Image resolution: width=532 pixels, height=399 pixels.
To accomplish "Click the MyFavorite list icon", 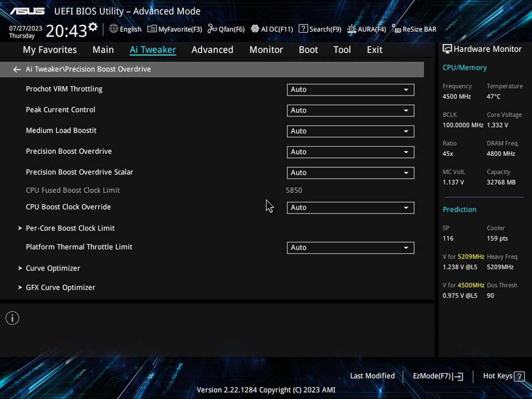I will pyautogui.click(x=152, y=29).
